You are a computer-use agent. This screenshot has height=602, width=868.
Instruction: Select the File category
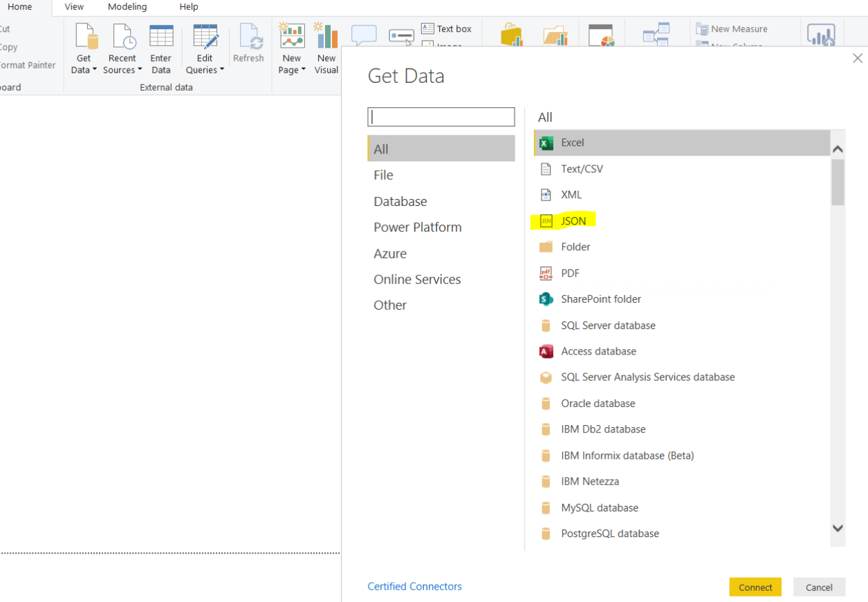pyautogui.click(x=441, y=176)
